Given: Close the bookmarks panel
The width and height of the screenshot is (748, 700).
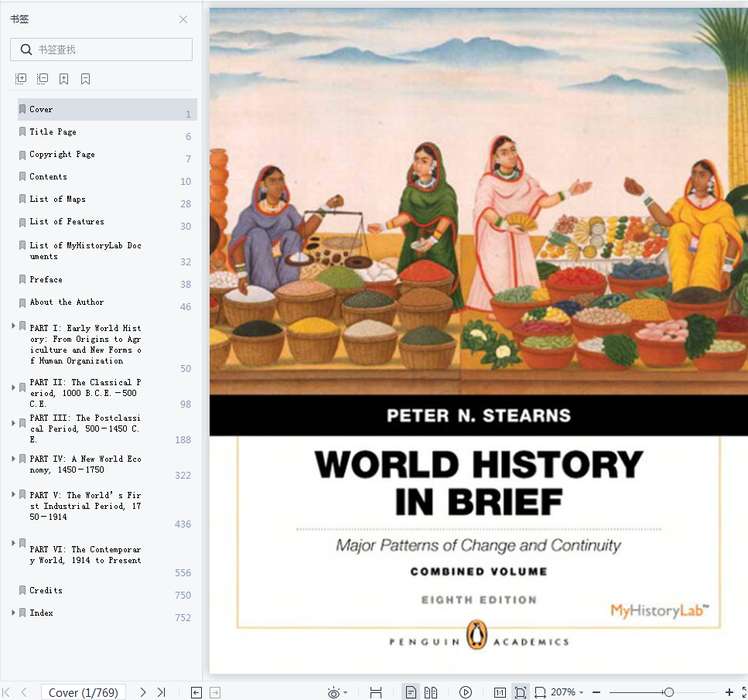Looking at the screenshot, I should tap(183, 19).
